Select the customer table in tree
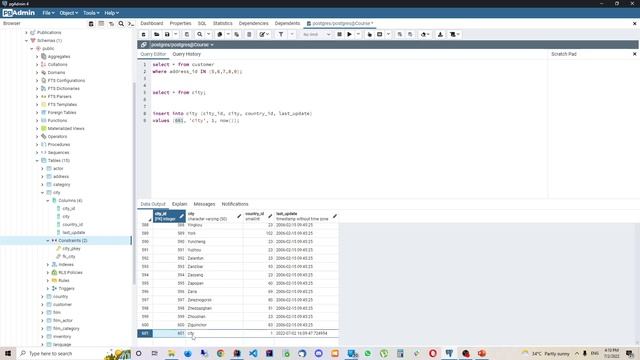The height and width of the screenshot is (360, 640). point(62,305)
